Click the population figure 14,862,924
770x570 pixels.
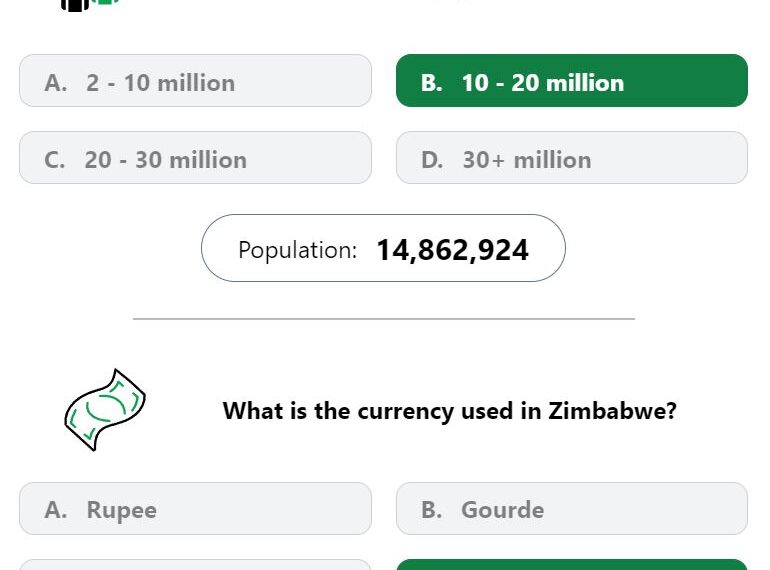(452, 250)
